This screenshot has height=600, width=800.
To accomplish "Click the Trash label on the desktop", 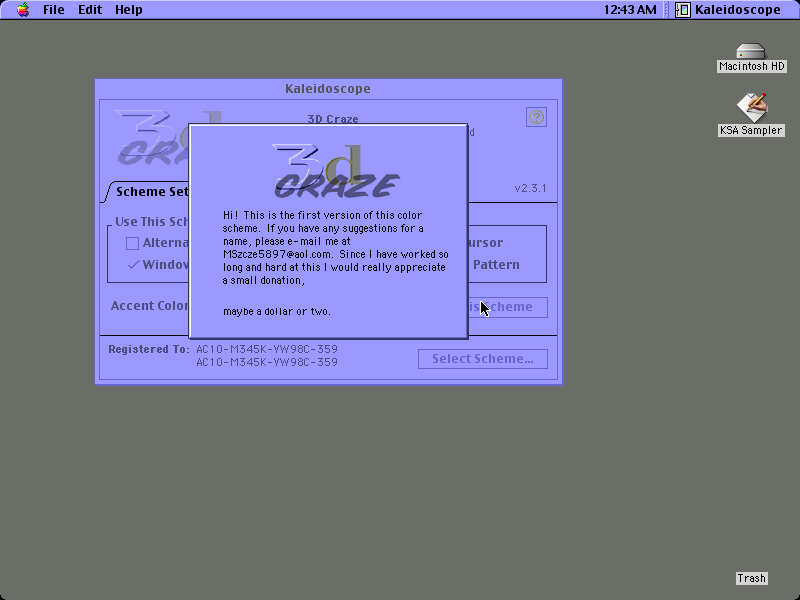I will 752,578.
